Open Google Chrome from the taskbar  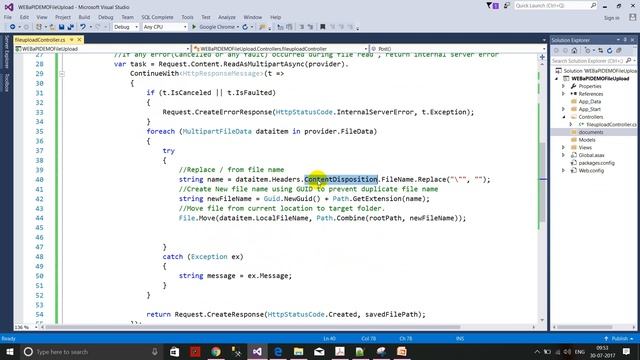216,351
